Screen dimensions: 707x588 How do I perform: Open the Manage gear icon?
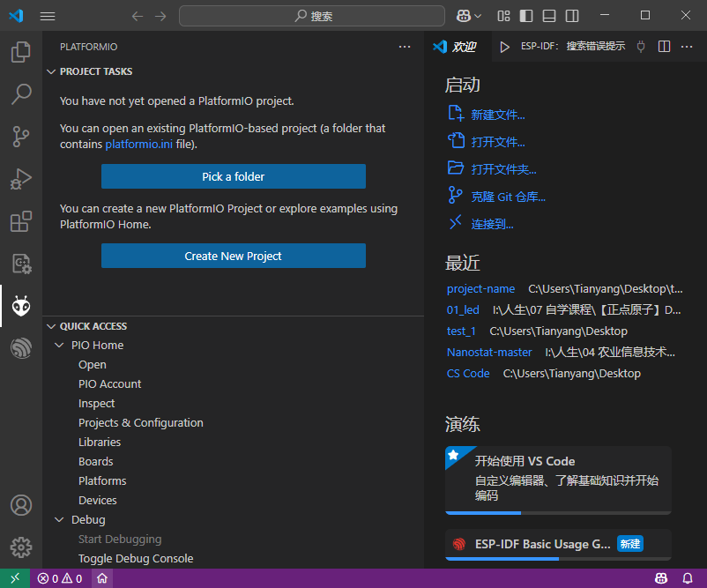[x=21, y=547]
